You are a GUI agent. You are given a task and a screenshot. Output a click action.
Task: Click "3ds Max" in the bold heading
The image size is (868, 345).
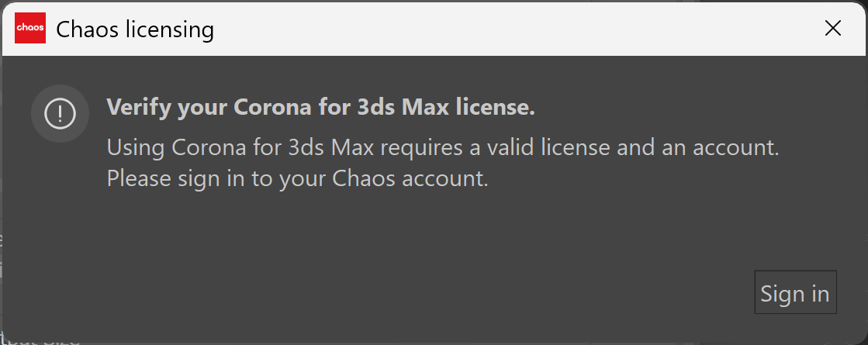[x=403, y=106]
